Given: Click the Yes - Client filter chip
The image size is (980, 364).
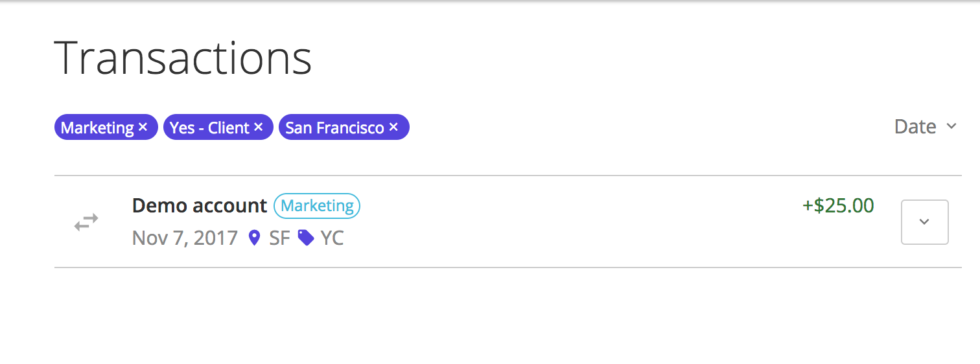Looking at the screenshot, I should click(x=209, y=128).
